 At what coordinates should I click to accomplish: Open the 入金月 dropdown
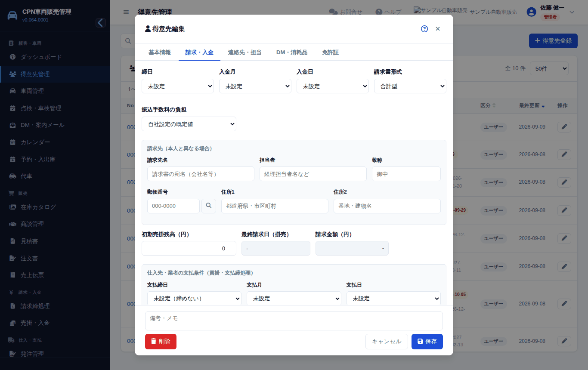(255, 86)
